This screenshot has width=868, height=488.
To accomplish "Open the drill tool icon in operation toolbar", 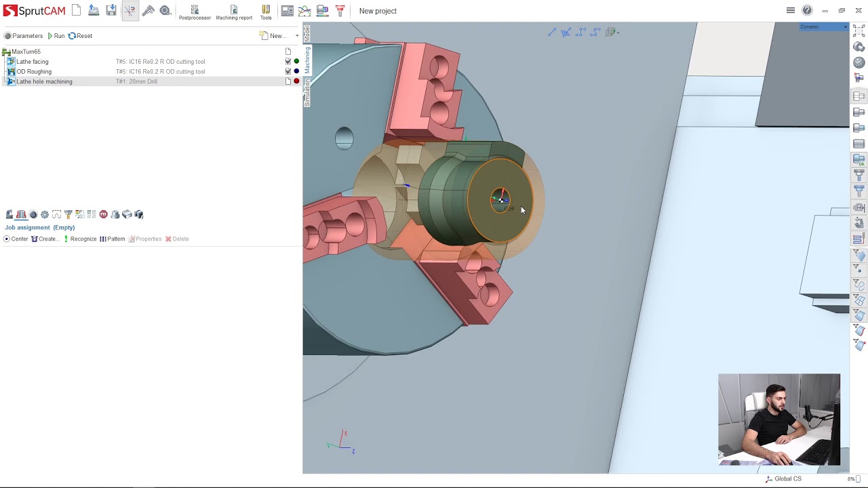I will (x=68, y=214).
